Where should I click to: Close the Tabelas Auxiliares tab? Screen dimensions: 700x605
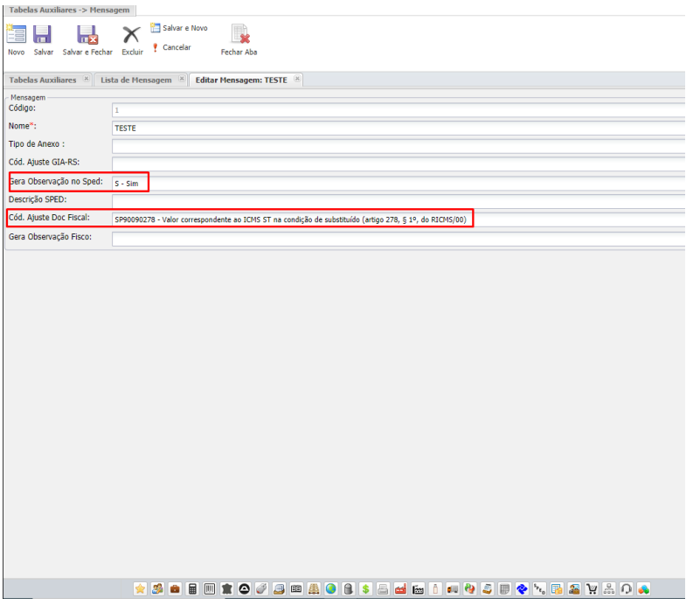[87, 79]
